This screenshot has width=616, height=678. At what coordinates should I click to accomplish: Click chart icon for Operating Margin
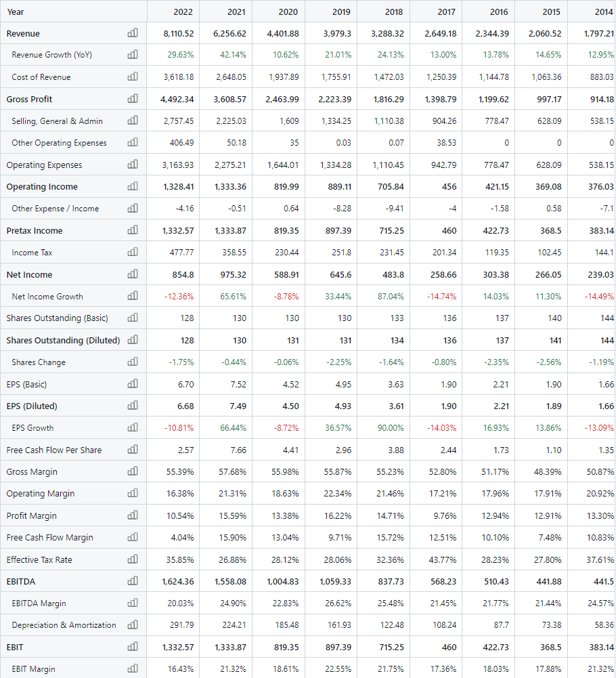point(133,493)
